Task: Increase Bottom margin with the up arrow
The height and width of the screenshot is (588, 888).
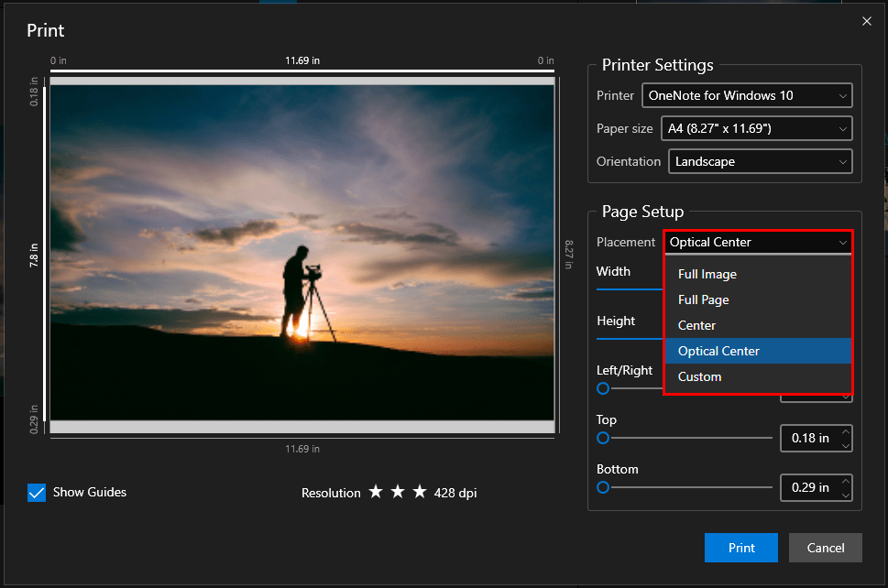Action: point(846,481)
